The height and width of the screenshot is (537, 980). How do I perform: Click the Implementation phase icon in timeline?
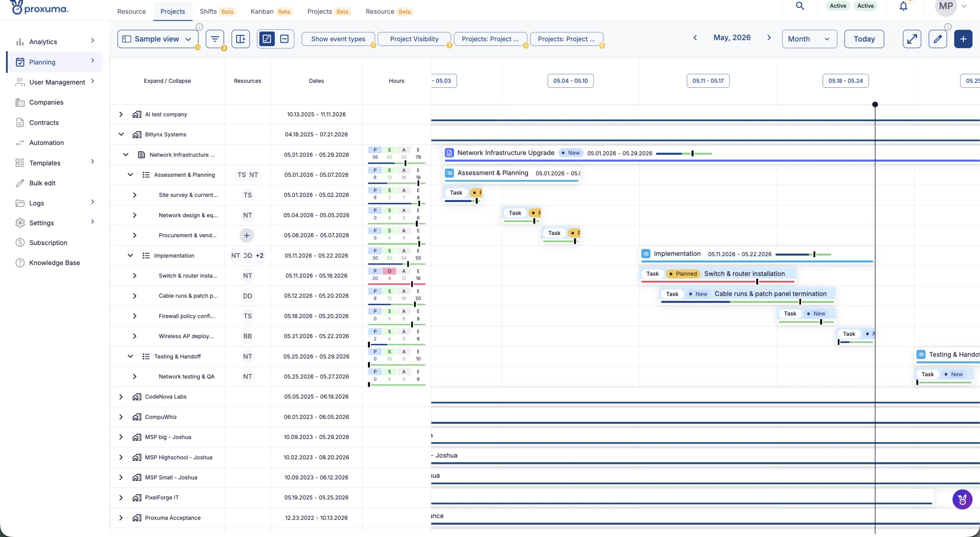point(646,254)
